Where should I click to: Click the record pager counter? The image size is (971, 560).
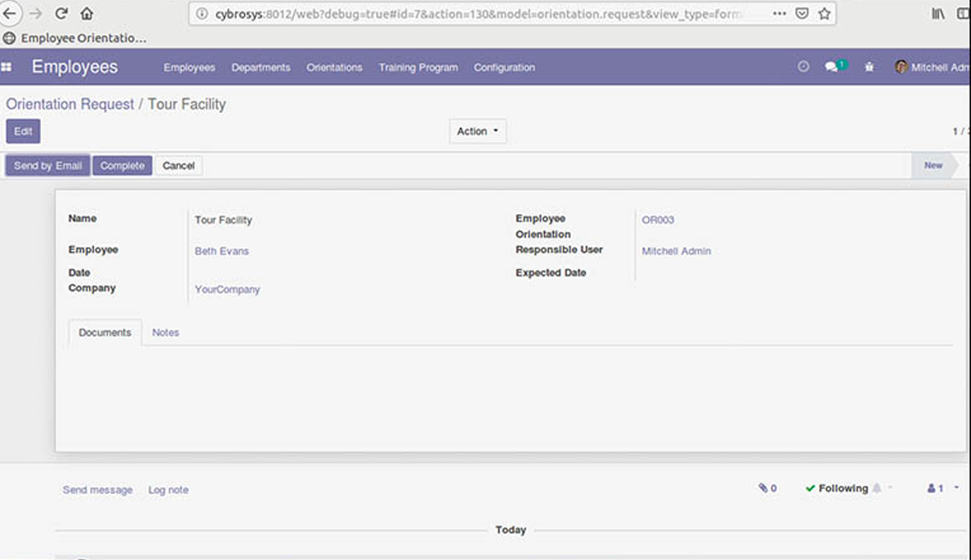click(960, 131)
